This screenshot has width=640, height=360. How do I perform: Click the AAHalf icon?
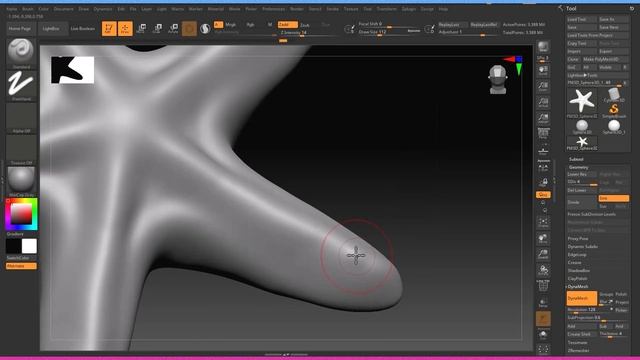pos(543,118)
